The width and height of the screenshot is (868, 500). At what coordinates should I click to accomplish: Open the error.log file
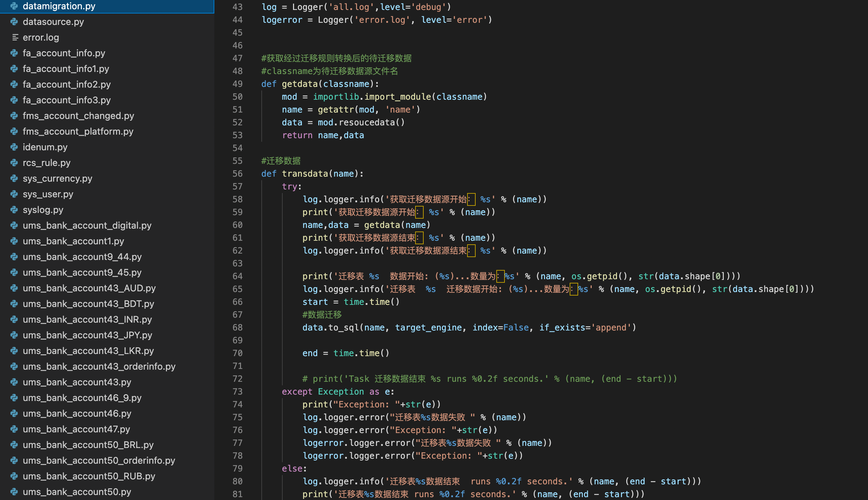107,37
